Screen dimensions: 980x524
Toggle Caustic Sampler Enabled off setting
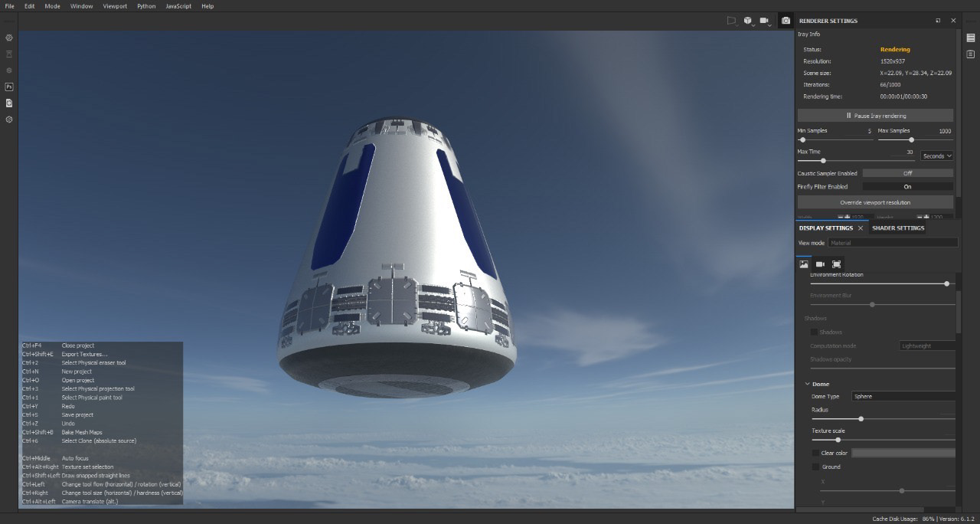pos(908,173)
